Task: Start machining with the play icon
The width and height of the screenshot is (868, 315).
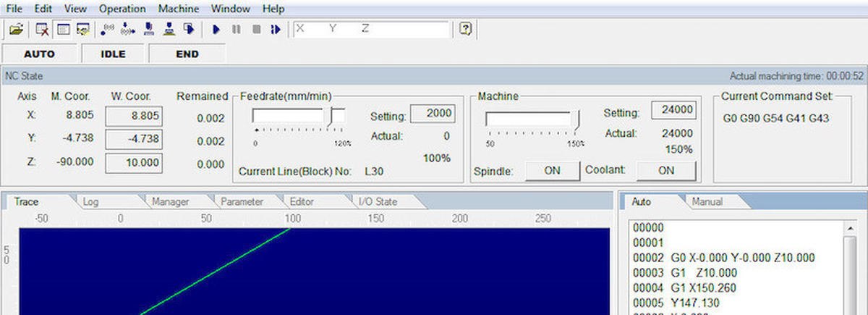Action: [x=216, y=29]
